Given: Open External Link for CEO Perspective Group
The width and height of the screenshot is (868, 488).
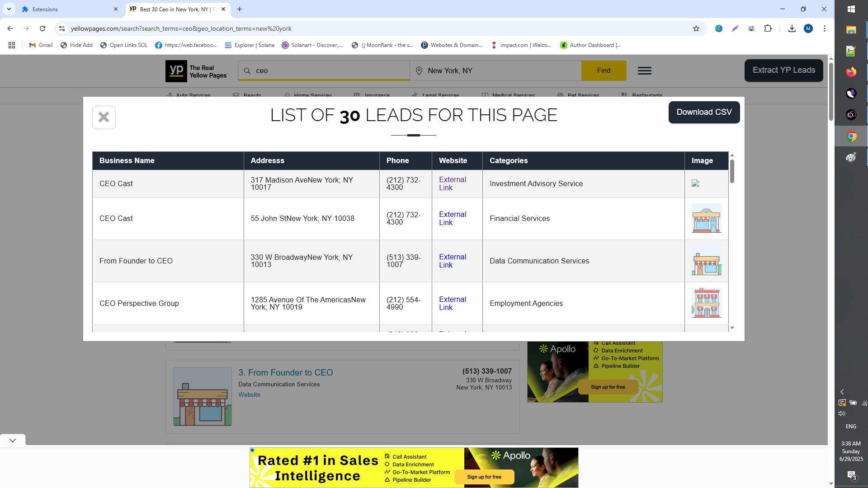Looking at the screenshot, I should pyautogui.click(x=453, y=303).
